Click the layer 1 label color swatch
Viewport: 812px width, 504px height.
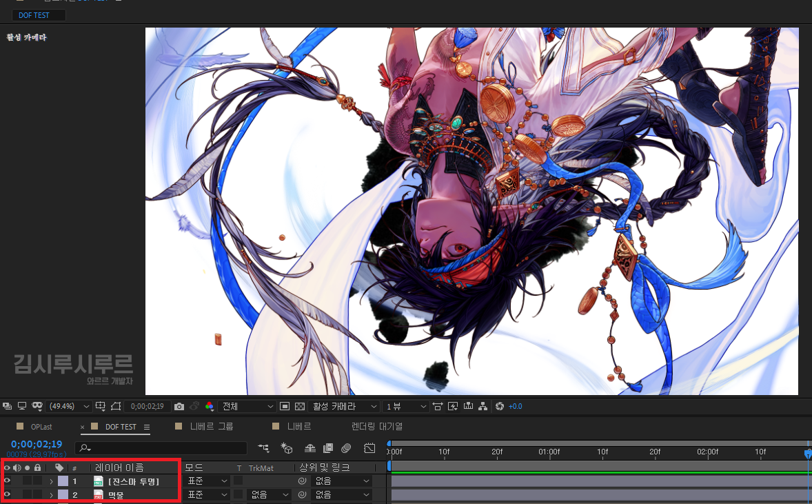click(x=63, y=481)
